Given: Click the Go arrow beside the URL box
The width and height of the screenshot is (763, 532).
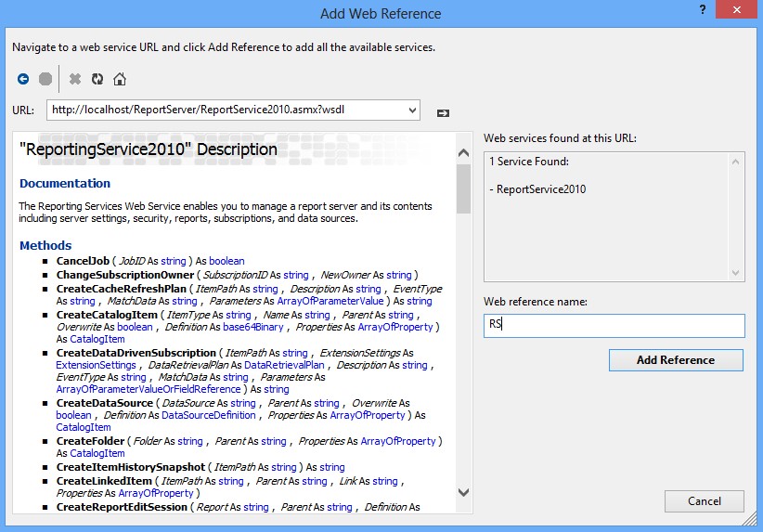Looking at the screenshot, I should pos(443,113).
